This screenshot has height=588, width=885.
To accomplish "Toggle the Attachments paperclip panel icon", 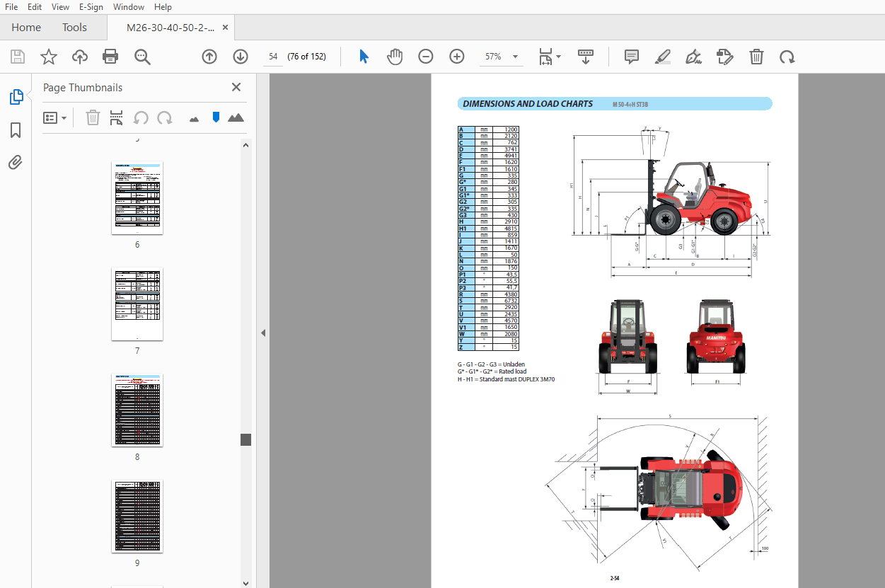I will click(16, 163).
